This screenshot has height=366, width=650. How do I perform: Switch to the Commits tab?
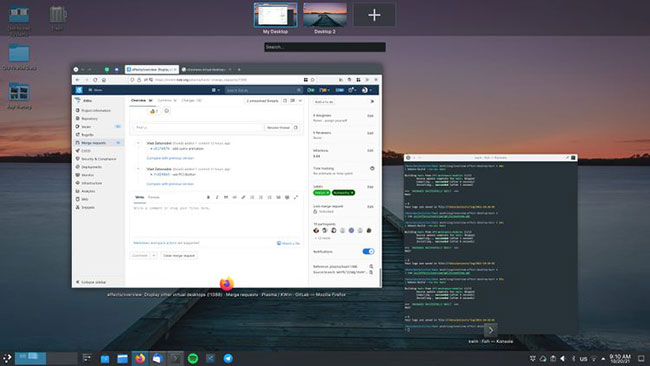[167, 100]
